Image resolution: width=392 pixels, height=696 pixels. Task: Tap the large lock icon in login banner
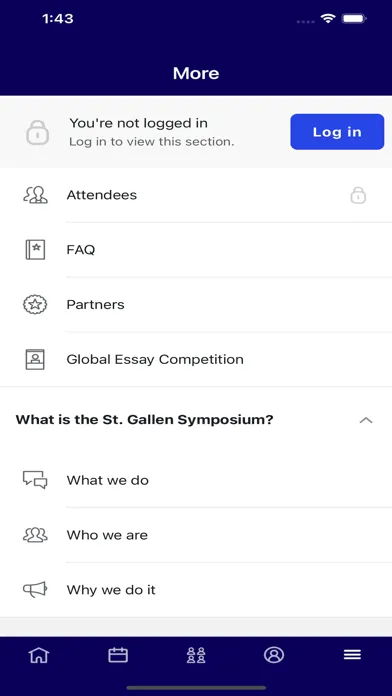click(x=37, y=132)
